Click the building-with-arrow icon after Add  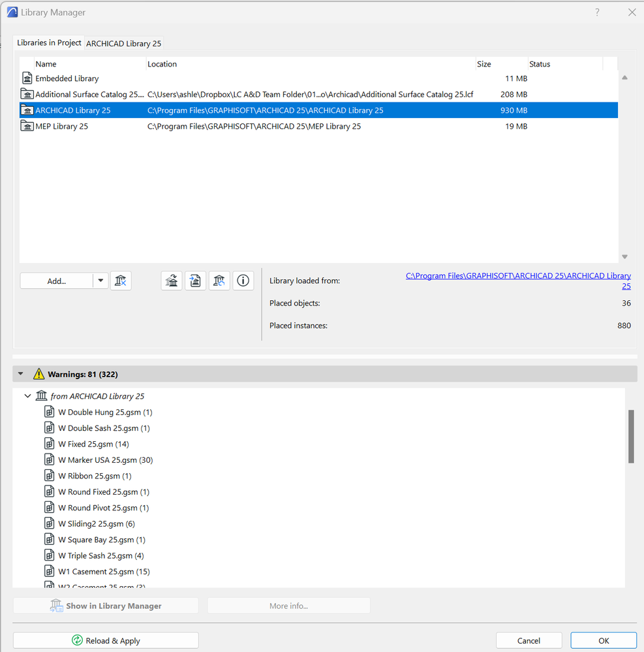point(172,281)
